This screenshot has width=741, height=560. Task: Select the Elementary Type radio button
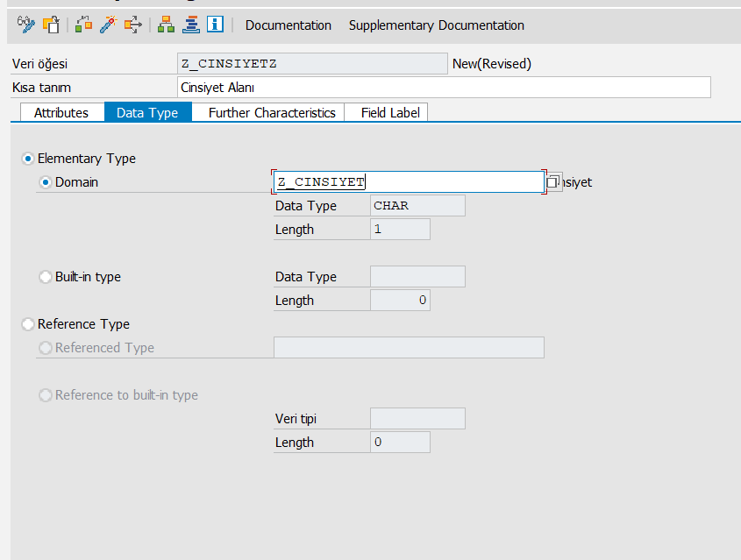28,159
